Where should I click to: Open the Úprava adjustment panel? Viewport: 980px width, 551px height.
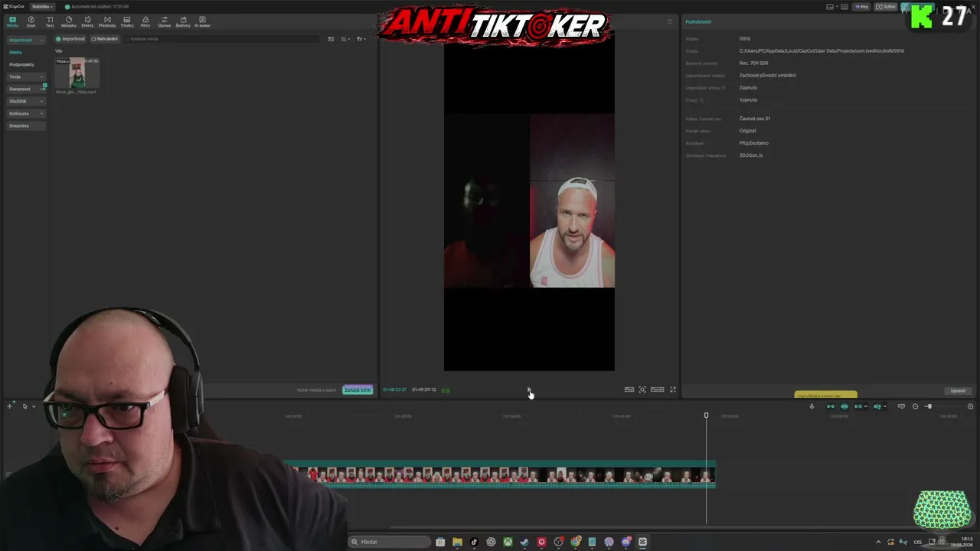pos(164,21)
